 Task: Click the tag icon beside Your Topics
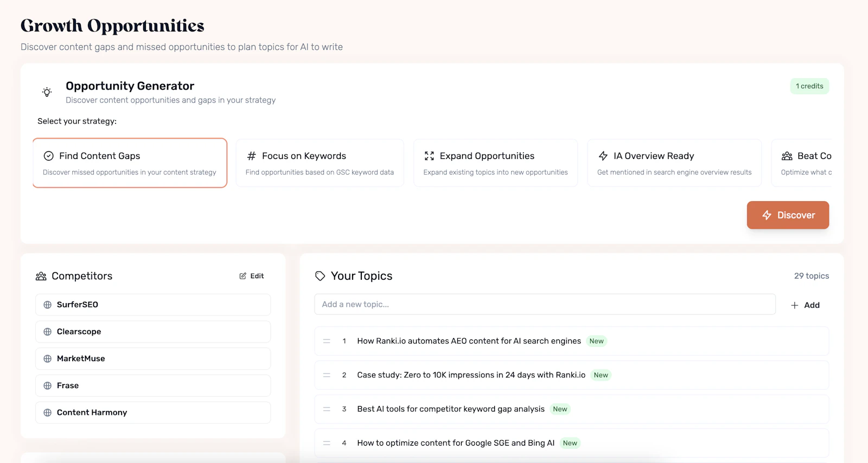click(x=320, y=276)
